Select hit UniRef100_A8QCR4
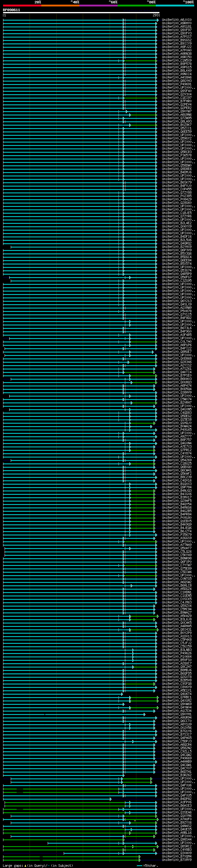This screenshot has width=197, height=868. click(x=176, y=745)
